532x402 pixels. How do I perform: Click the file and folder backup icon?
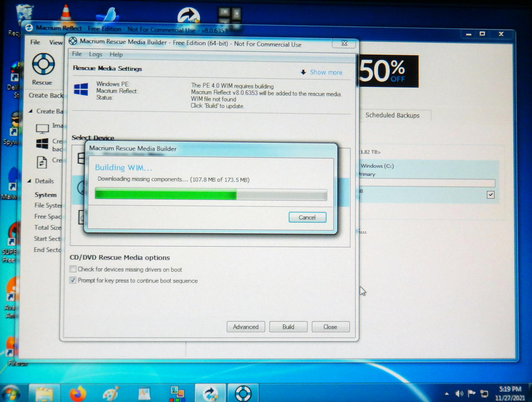(42, 162)
